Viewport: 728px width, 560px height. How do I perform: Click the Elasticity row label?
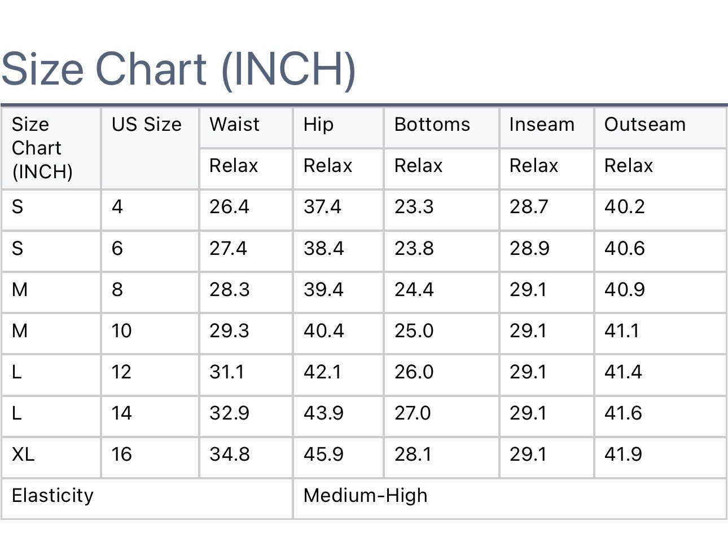click(52, 496)
